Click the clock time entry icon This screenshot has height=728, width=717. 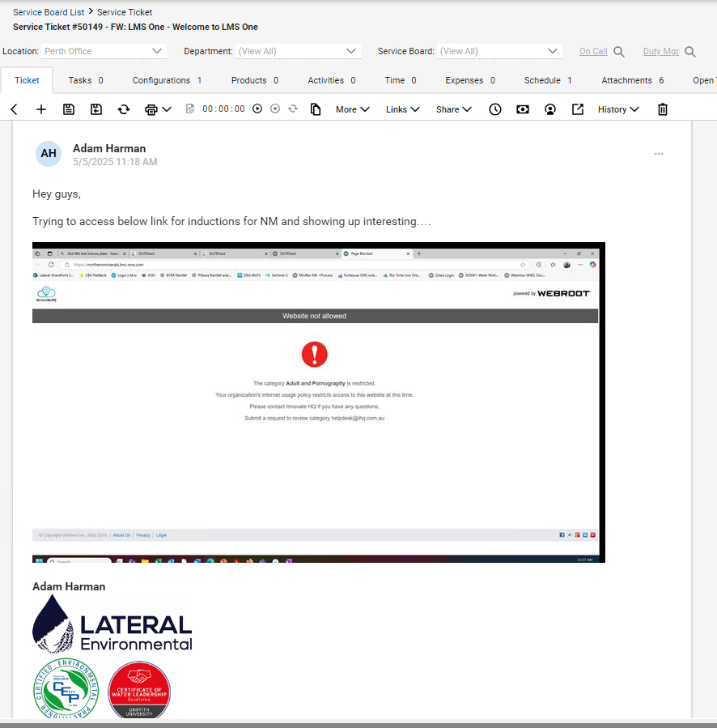pos(495,109)
